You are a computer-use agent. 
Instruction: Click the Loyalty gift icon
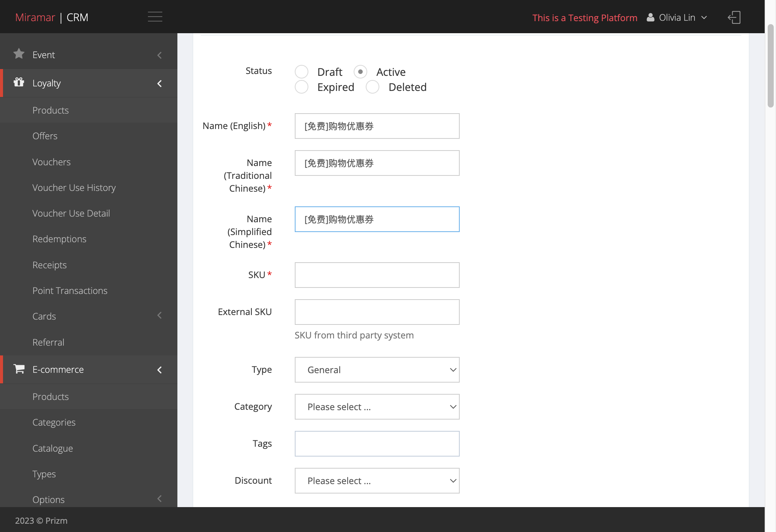pyautogui.click(x=19, y=82)
